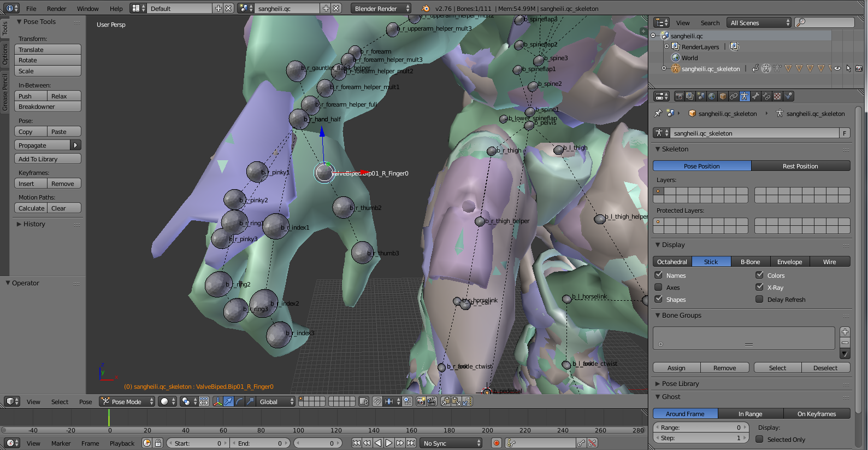Click the timeline Start frame field
The width and height of the screenshot is (868, 450).
[198, 443]
